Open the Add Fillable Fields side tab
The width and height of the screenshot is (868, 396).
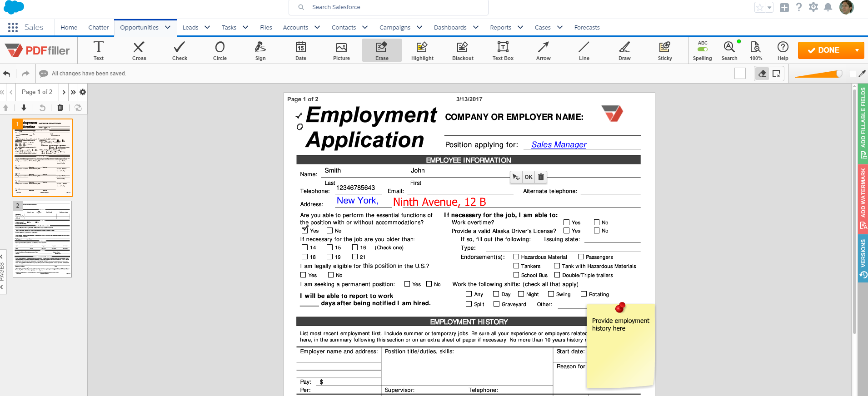863,123
